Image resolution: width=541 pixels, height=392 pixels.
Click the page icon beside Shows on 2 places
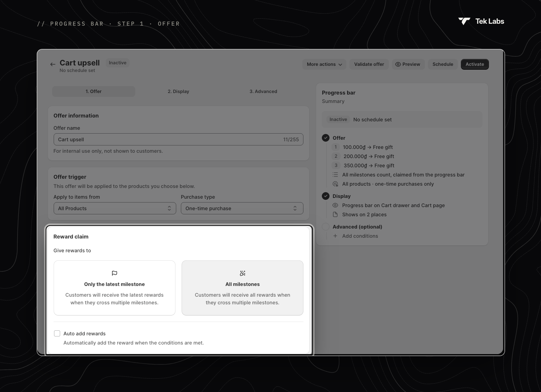[x=335, y=214]
